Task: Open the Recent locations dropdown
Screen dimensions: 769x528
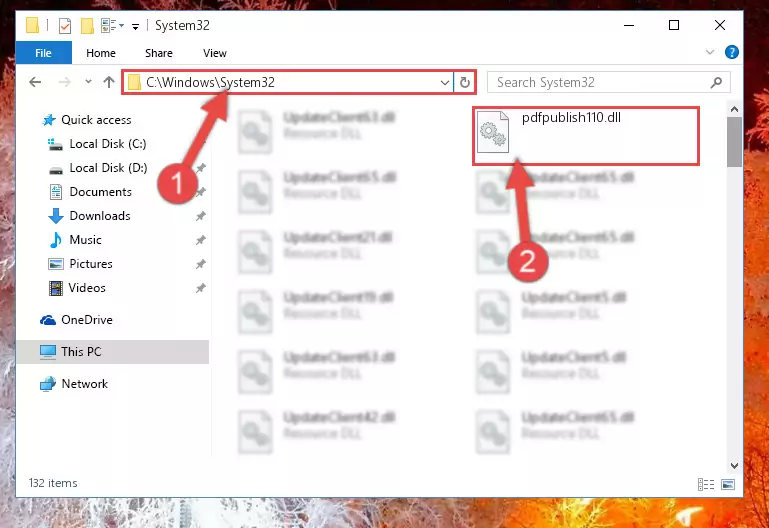Action: [88, 82]
